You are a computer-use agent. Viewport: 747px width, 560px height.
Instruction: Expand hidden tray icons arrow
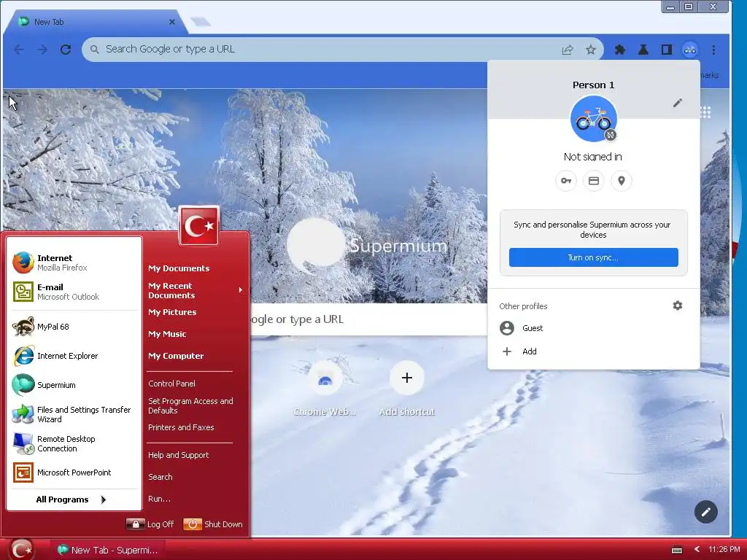[x=697, y=550]
